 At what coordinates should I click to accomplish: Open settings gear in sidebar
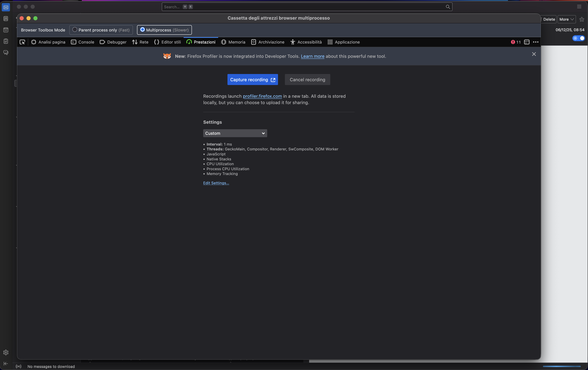6,352
